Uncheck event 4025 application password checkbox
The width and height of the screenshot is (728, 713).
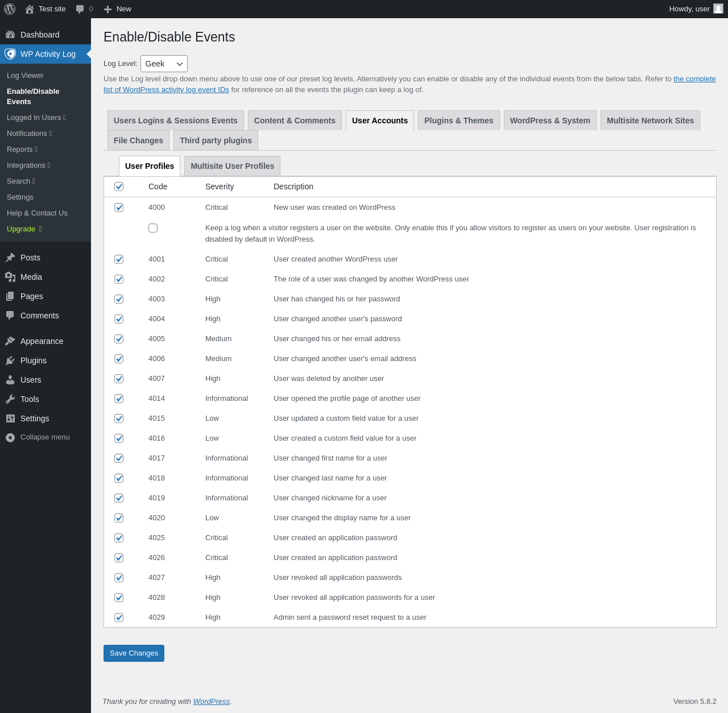point(119,538)
